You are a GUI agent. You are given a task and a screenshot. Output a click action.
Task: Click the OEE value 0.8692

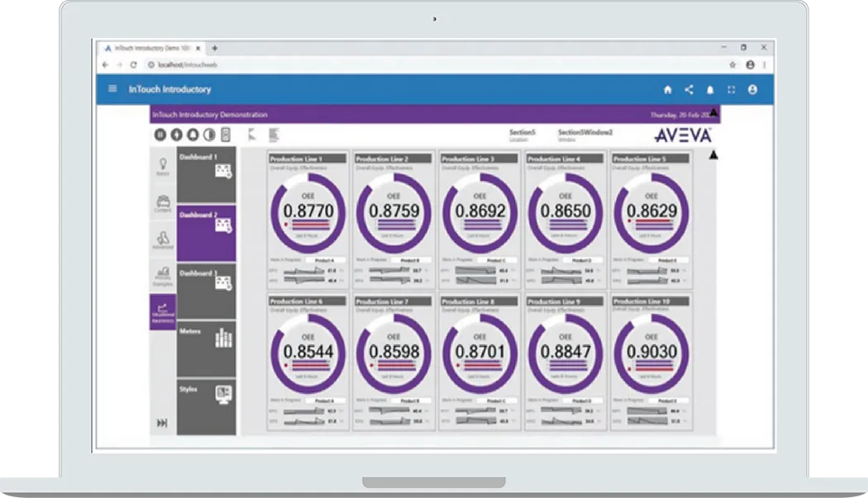[x=480, y=211]
